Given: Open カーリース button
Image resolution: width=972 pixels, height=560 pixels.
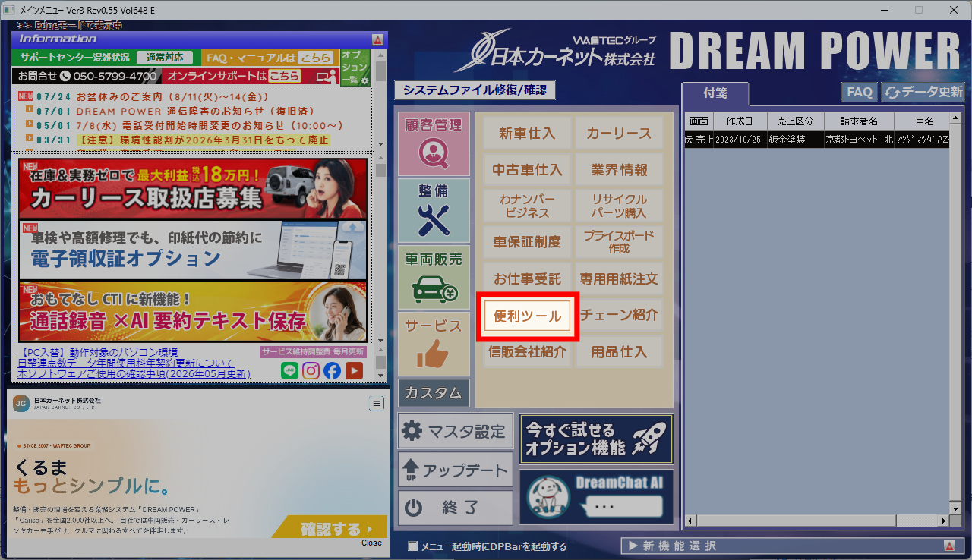Looking at the screenshot, I should pyautogui.click(x=619, y=134).
